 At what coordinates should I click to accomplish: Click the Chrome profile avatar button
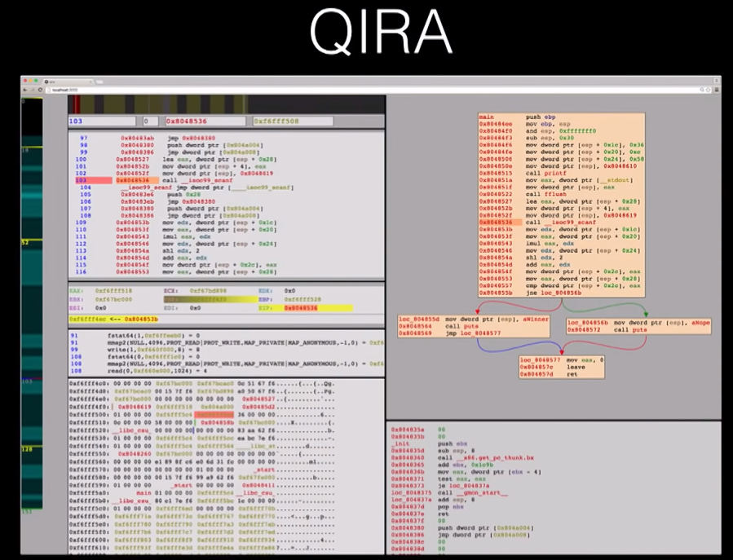pyautogui.click(x=716, y=81)
